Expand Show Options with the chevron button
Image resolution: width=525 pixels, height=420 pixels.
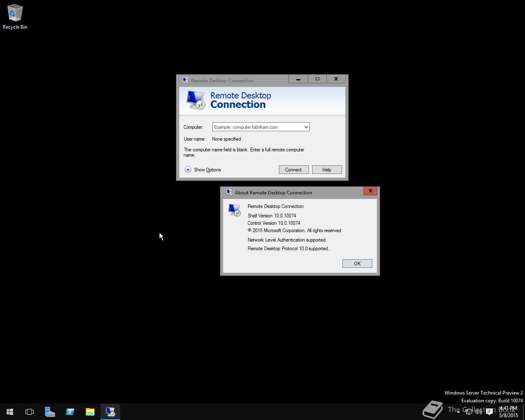[x=188, y=170]
